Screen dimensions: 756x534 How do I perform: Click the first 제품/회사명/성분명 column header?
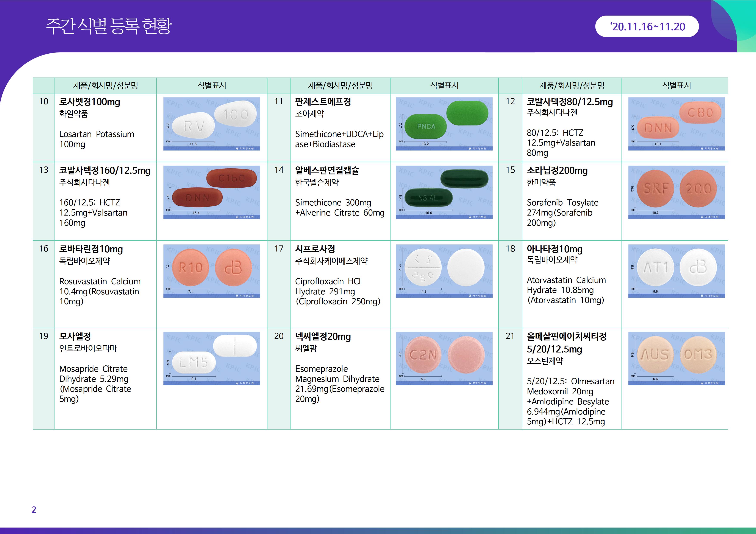pos(105,85)
